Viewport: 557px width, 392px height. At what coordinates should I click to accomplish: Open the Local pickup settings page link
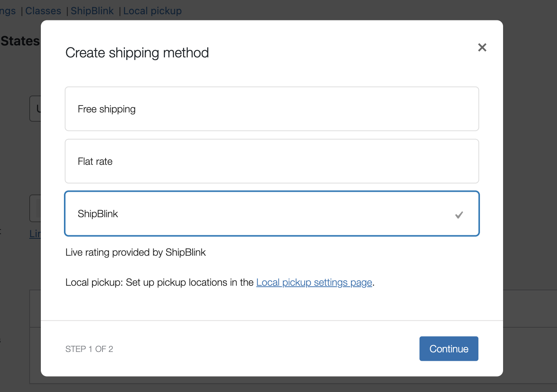[x=314, y=283]
